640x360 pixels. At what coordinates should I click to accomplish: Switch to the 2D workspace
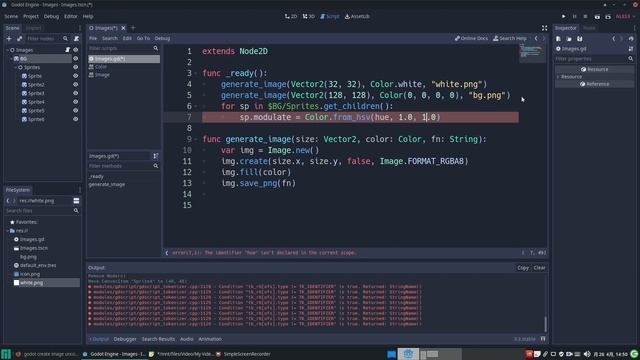(291, 16)
